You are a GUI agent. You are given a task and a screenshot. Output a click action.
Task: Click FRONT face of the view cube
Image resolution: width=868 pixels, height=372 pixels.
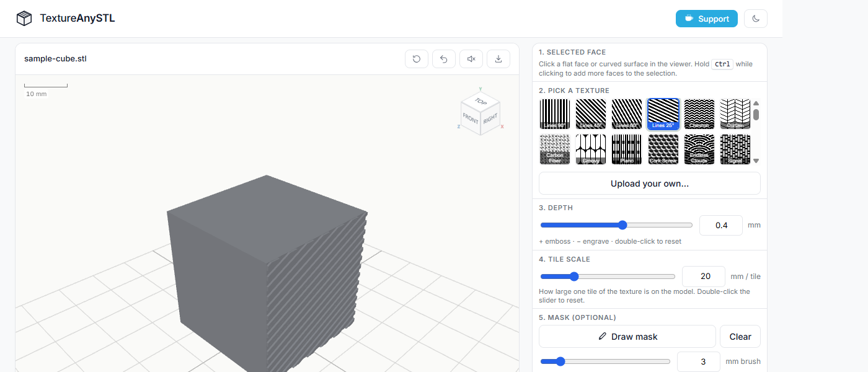tap(471, 119)
